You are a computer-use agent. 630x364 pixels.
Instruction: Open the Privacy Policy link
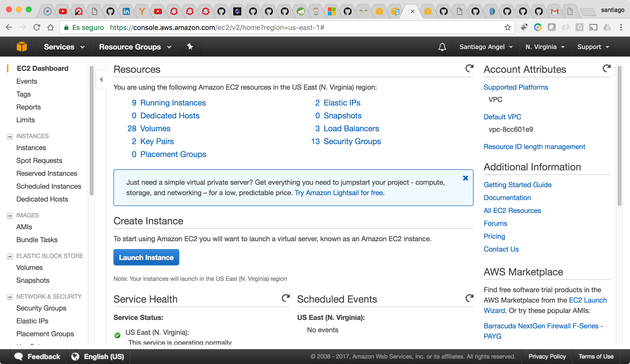pyautogui.click(x=547, y=357)
